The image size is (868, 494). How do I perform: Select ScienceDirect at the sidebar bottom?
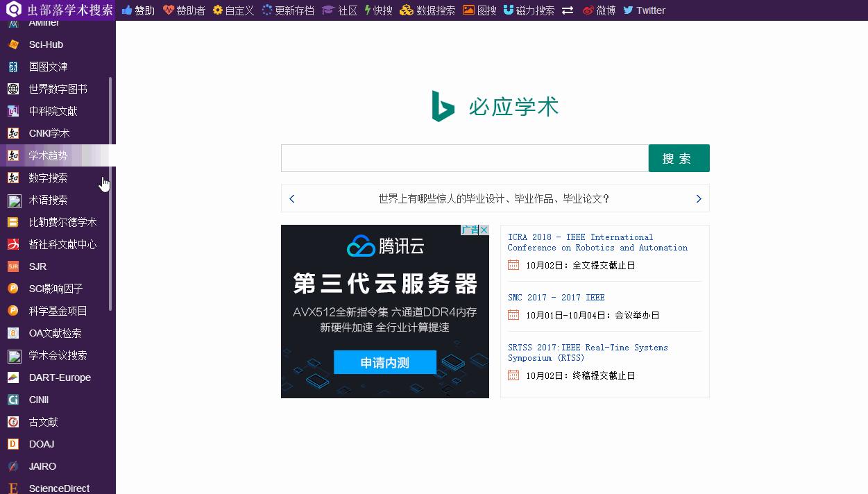(58, 488)
